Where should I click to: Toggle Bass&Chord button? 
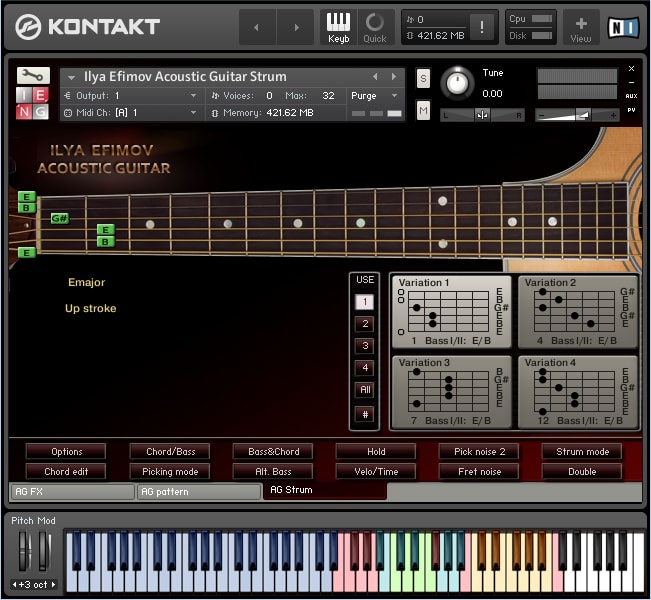click(273, 452)
